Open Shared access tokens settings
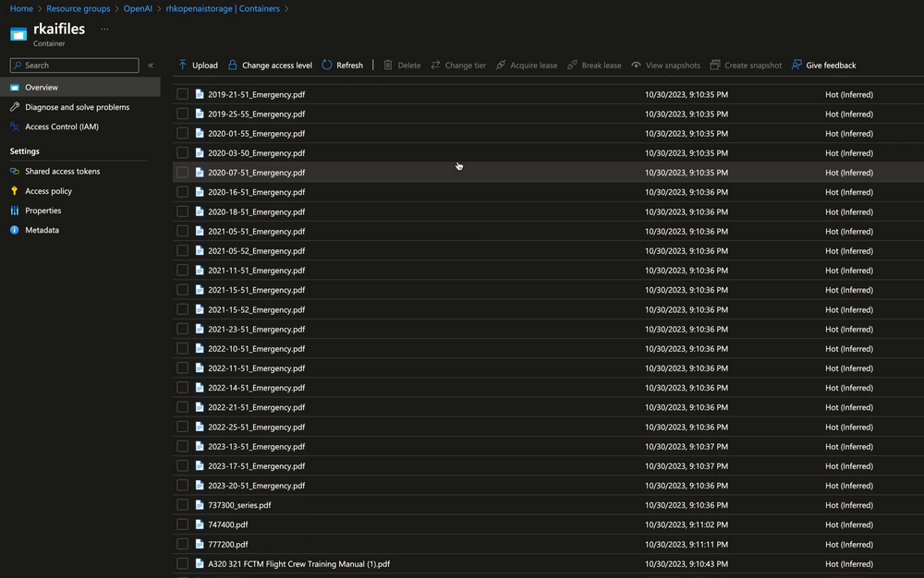The width and height of the screenshot is (924, 578). 57,171
